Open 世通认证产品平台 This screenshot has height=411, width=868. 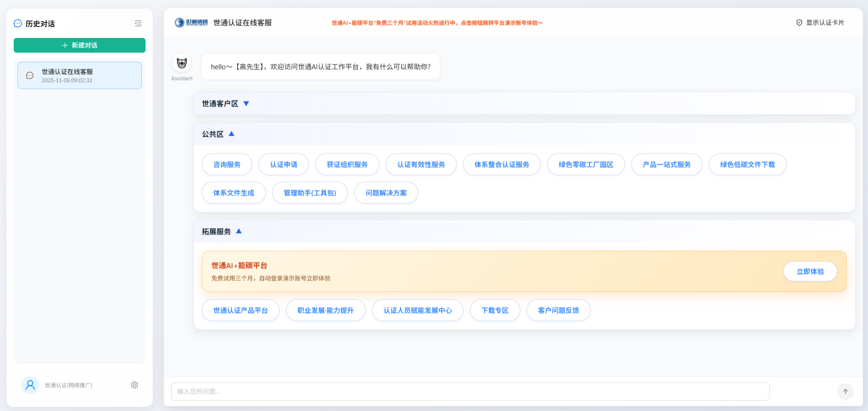click(x=241, y=310)
